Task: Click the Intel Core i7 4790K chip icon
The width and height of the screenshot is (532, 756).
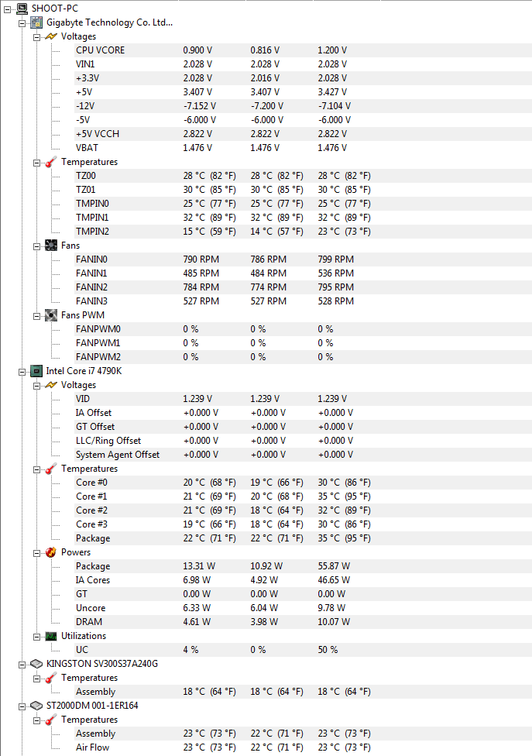Action: [36, 371]
